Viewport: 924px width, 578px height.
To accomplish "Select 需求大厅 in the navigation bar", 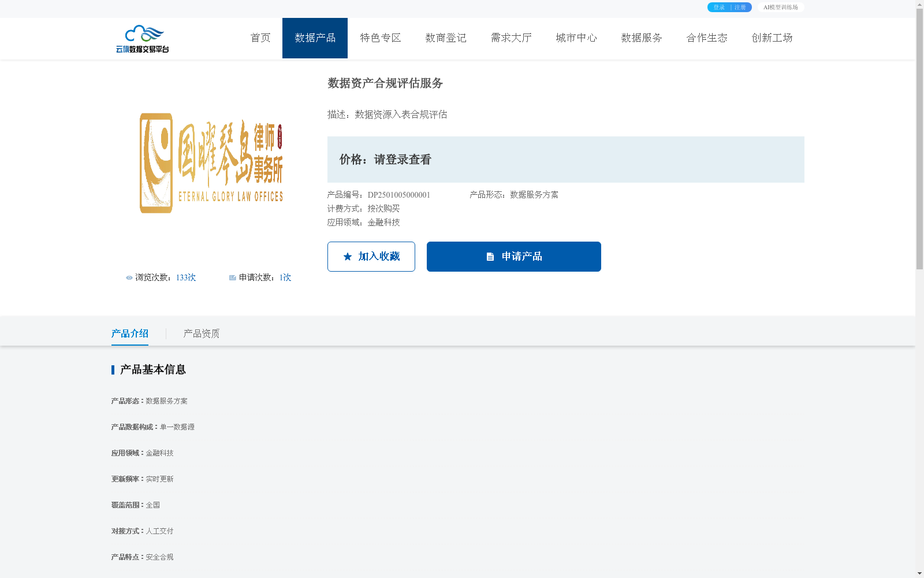I will 511,38.
